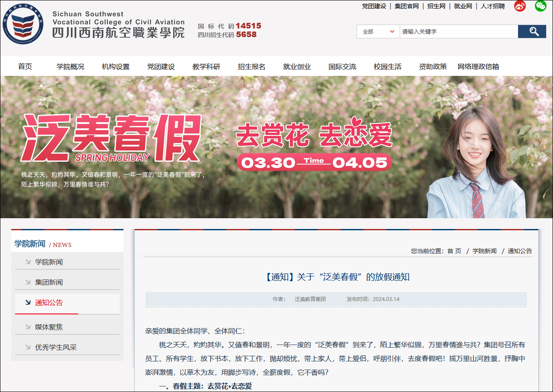Image resolution: width=553 pixels, height=392 pixels.
Task: Open the 全部 search category dropdown
Action: (378, 31)
